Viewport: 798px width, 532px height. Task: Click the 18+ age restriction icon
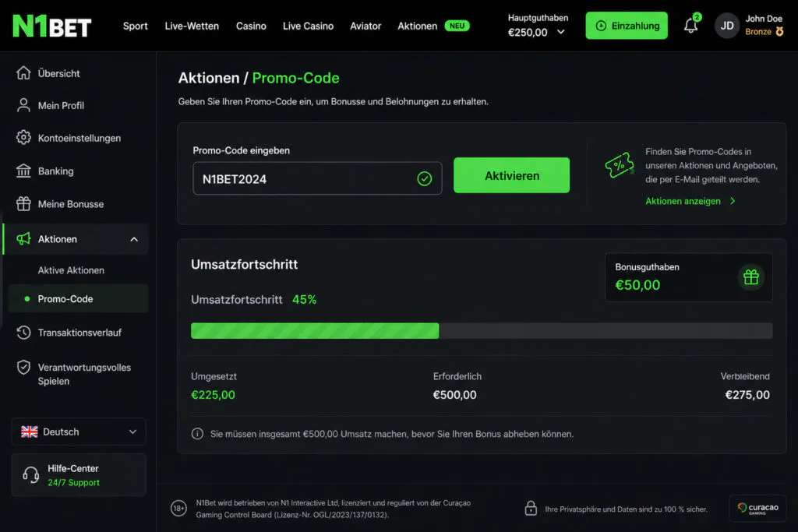[178, 508]
